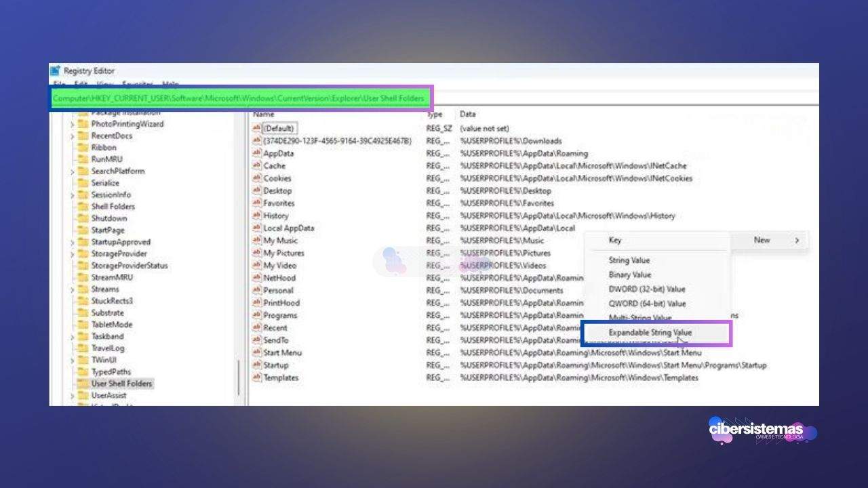This screenshot has height=488, width=868.
Task: Select the Templates value name
Action: tap(281, 378)
